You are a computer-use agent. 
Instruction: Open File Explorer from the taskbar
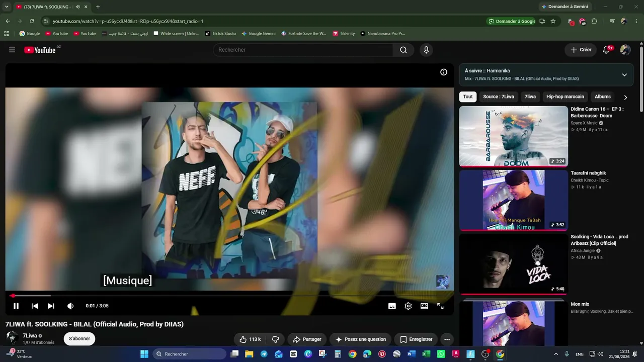(x=249, y=354)
